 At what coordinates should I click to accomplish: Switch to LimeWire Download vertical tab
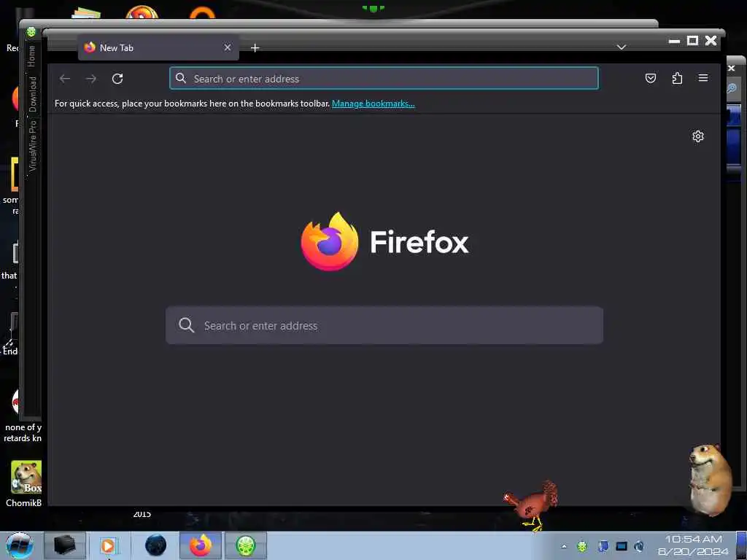[32, 94]
